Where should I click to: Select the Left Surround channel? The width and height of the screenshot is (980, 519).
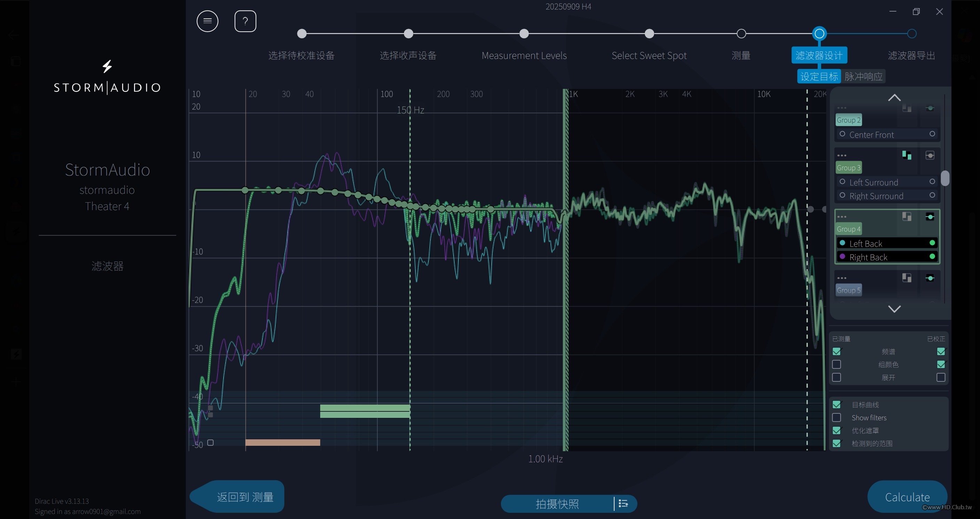pos(887,182)
